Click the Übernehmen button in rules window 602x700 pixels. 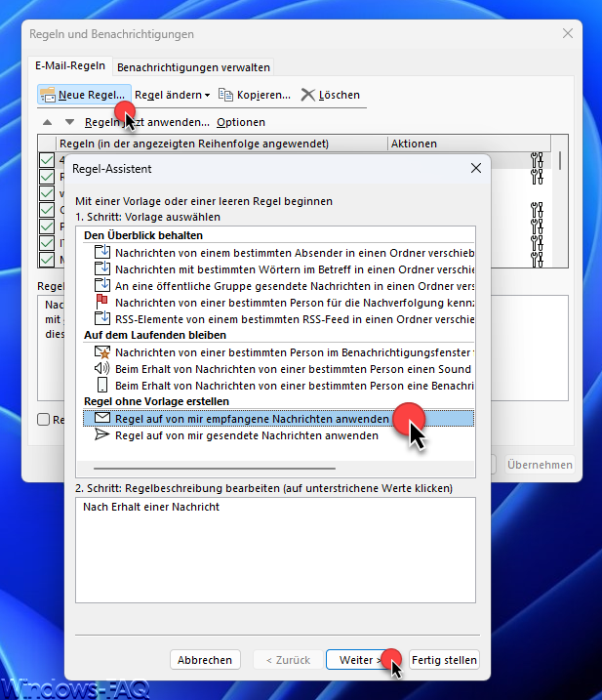coord(540,465)
